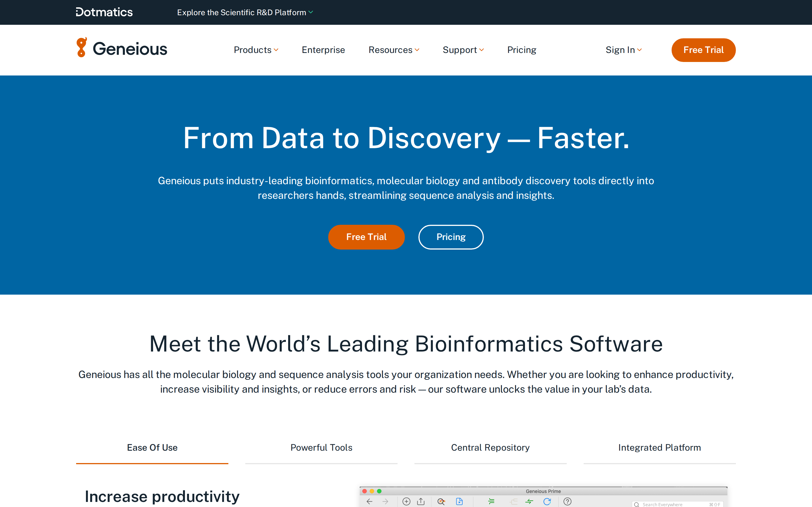The width and height of the screenshot is (812, 507).
Task: Click the header Free Trial button
Action: (703, 50)
